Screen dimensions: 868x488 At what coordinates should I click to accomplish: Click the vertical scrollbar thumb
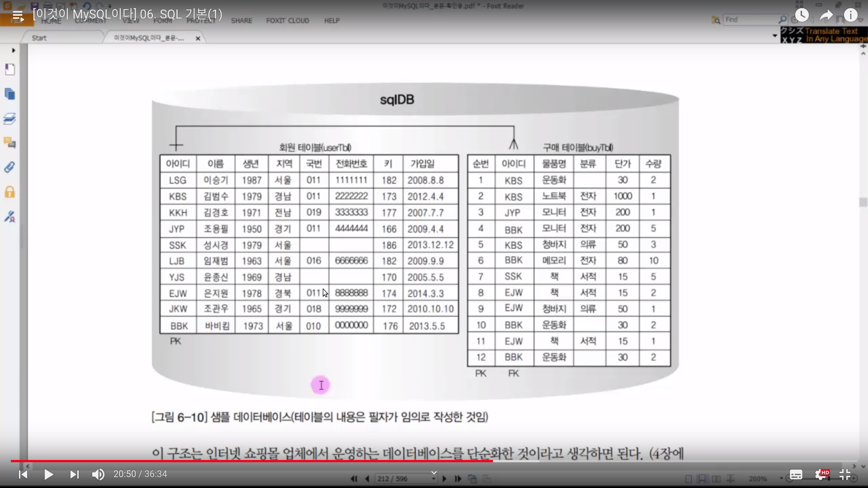pyautogui.click(x=863, y=202)
